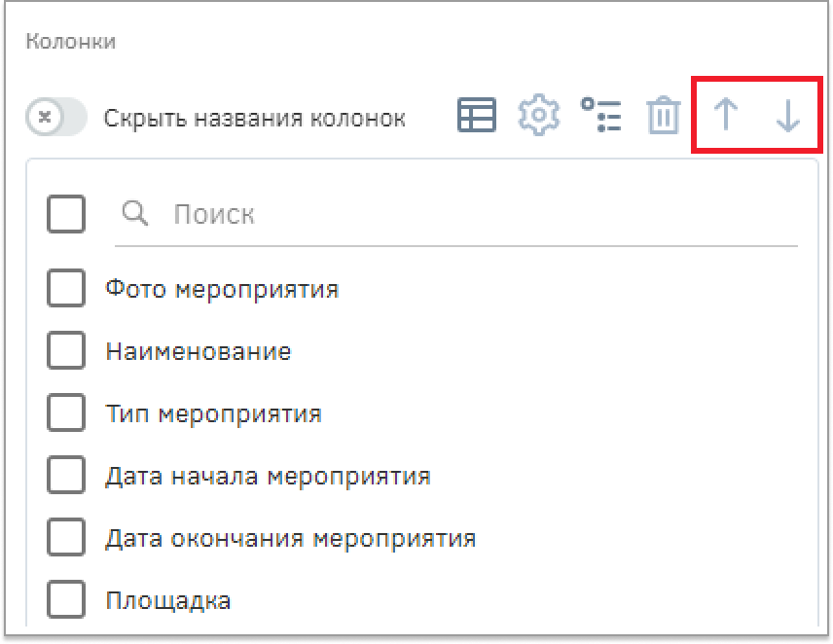Screen dimensions: 833x644
Task: Click the trash delete icon
Action: [664, 115]
